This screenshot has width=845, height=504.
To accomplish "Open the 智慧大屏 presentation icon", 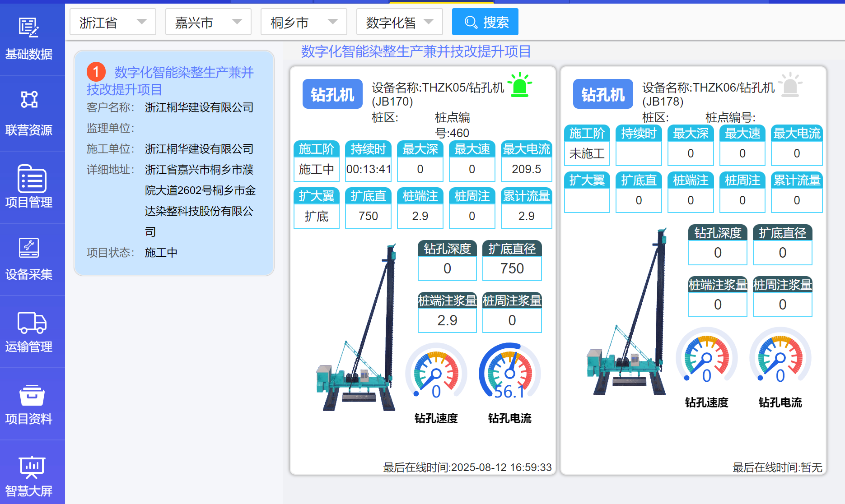I will pyautogui.click(x=32, y=467).
